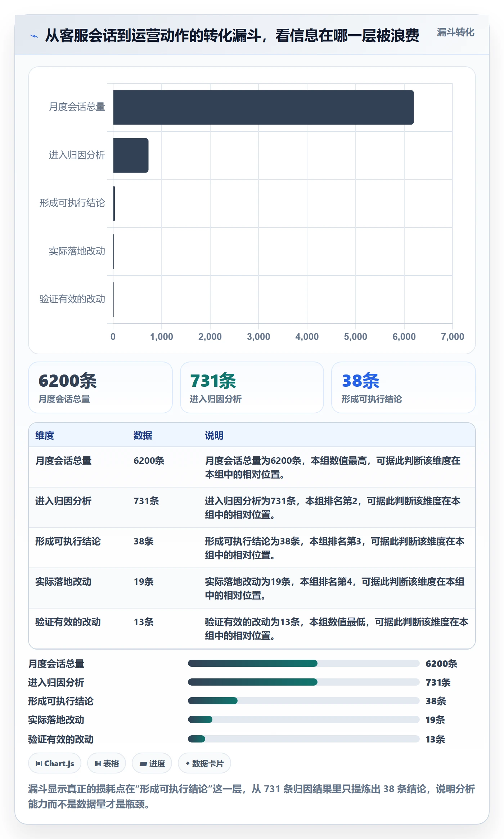Click the description starting 验证有效的改动为13条

(x=337, y=629)
